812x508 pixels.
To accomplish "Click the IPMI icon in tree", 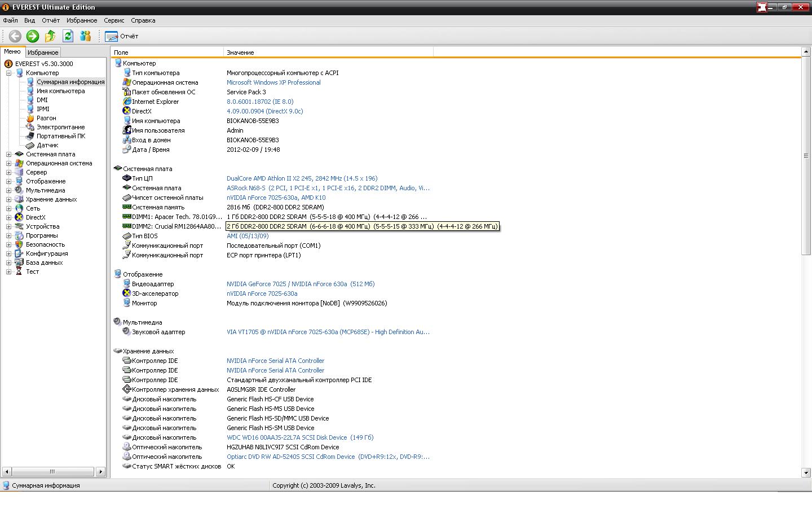I will (30, 109).
